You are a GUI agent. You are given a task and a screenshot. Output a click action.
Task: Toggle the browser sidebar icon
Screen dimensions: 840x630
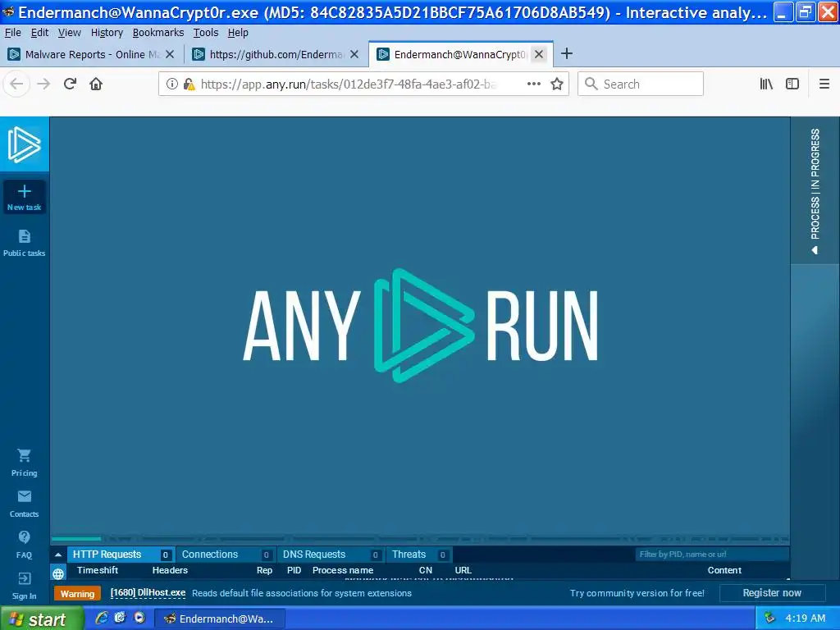tap(792, 84)
